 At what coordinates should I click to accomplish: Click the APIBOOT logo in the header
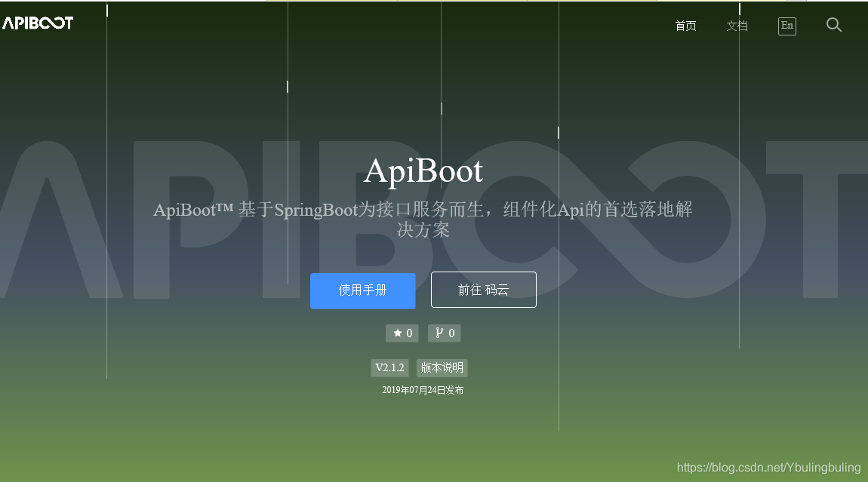(38, 23)
